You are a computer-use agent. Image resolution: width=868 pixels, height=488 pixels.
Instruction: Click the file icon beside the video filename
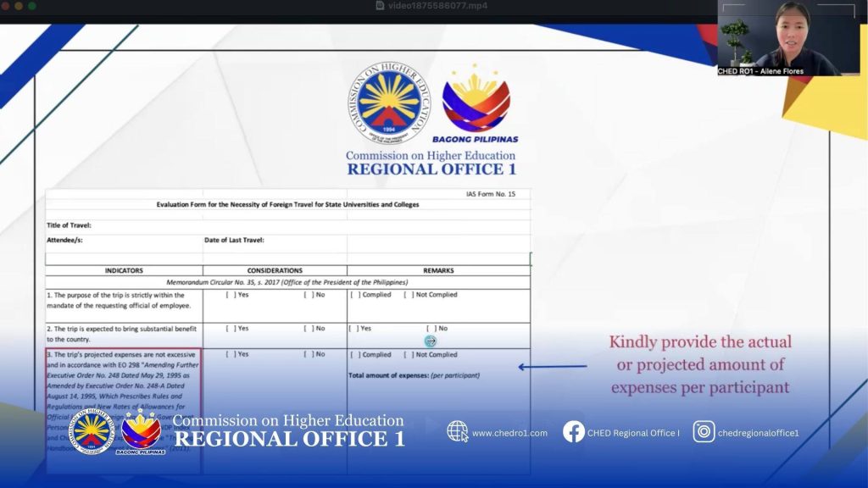(x=380, y=6)
